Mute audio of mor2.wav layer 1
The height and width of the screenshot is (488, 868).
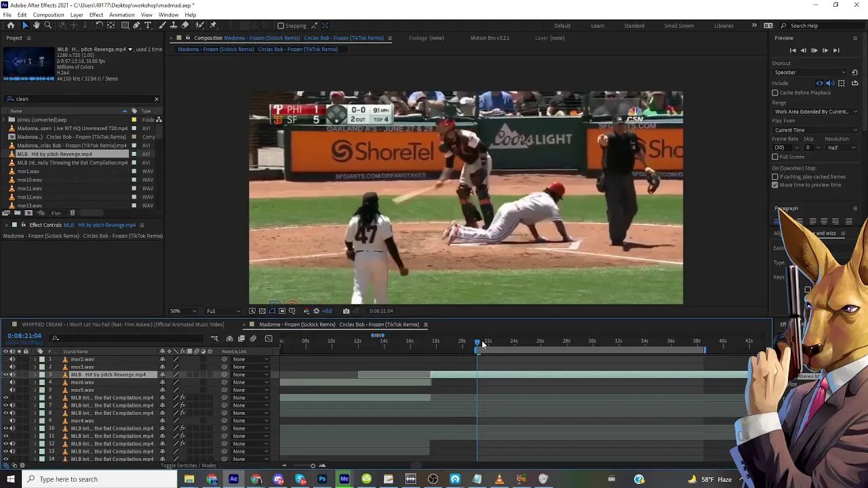click(12, 359)
